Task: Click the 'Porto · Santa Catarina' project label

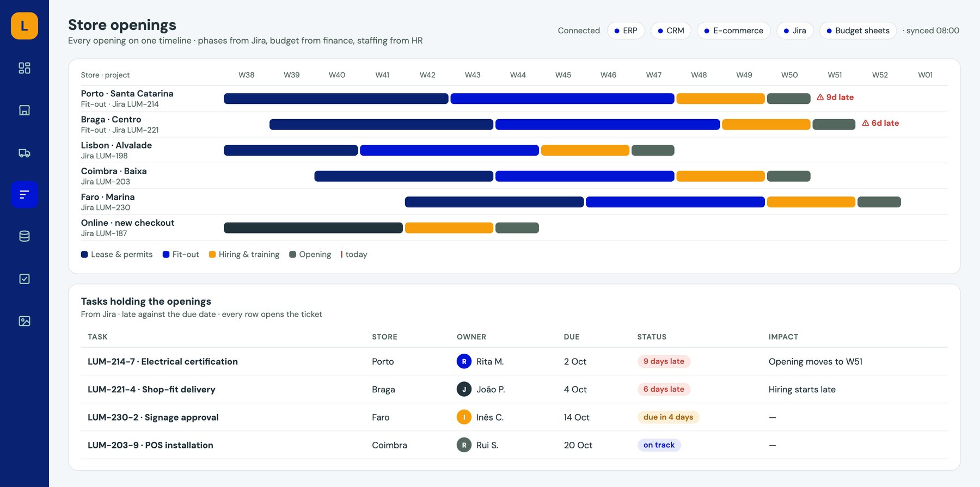Action: 127,94
